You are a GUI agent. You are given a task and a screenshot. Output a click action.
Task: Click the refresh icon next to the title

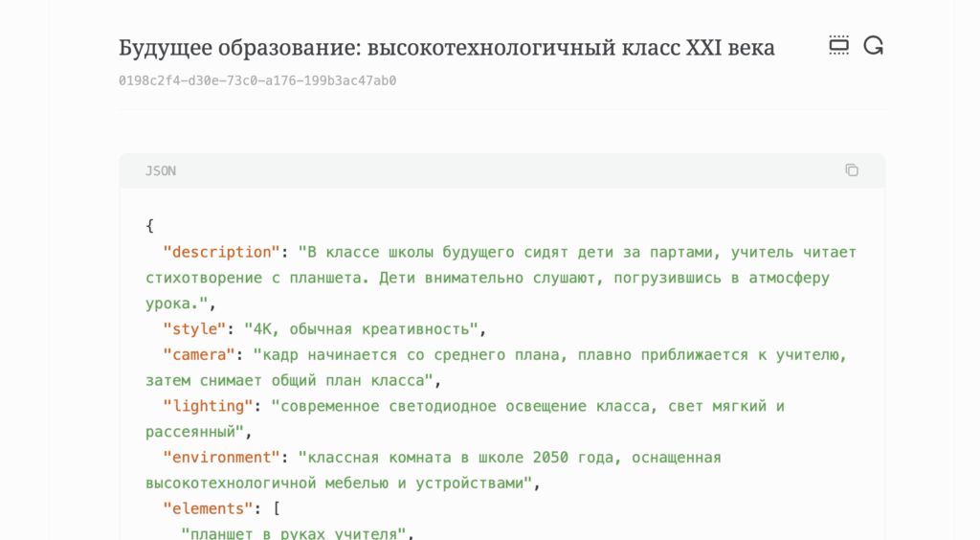[873, 46]
